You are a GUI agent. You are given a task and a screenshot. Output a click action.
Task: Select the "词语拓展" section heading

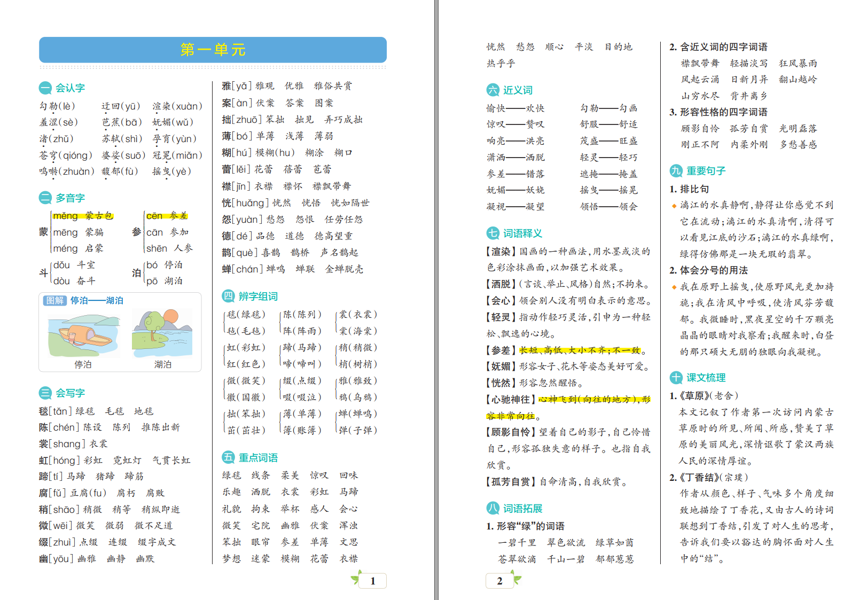tap(514, 509)
